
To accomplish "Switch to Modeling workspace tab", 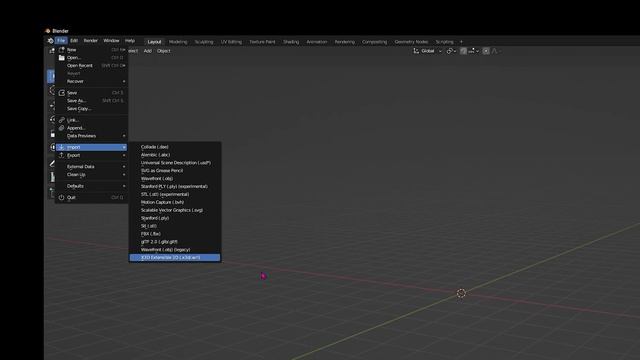I will point(178,42).
